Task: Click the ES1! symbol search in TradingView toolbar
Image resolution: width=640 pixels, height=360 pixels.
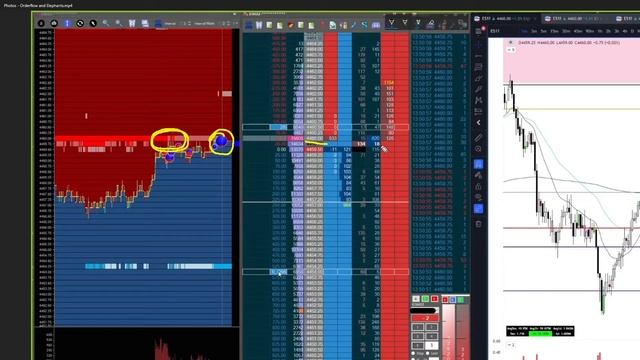Action: [x=495, y=31]
